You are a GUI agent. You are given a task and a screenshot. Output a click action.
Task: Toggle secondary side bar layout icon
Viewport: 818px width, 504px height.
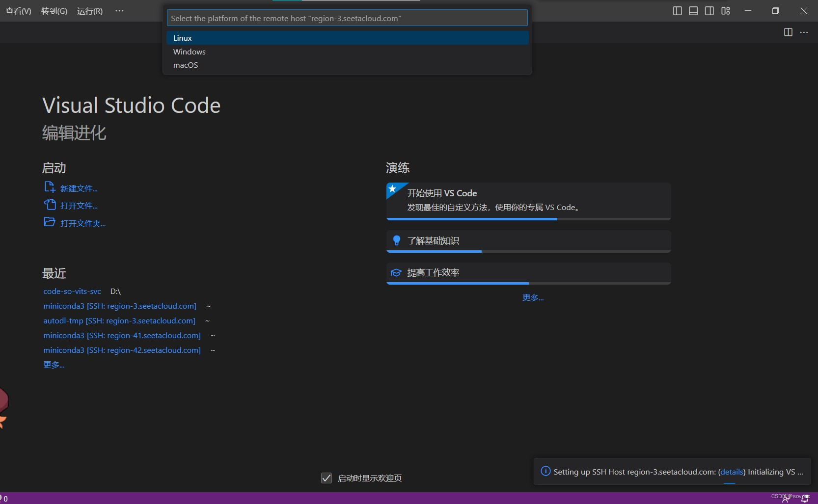point(709,11)
